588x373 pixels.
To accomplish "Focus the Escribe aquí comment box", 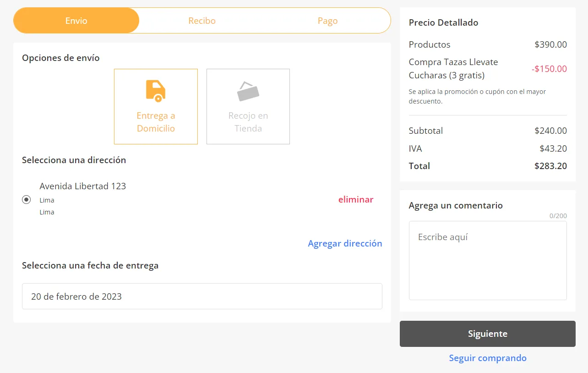I will [x=488, y=261].
